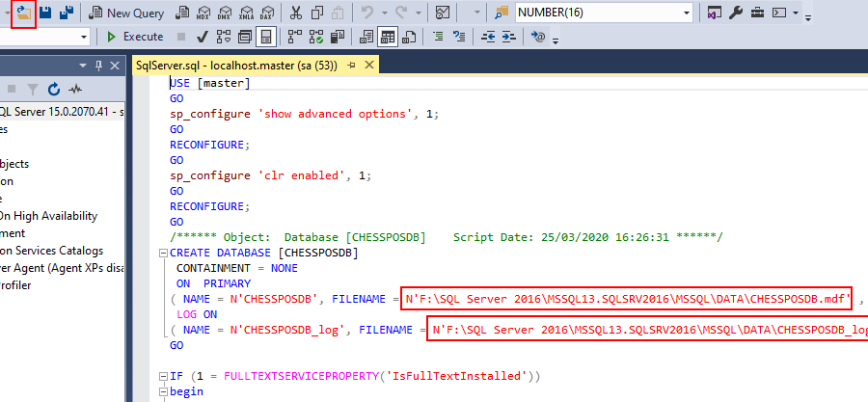Screen dimensions: 868x402
Task: Start a New Query
Action: coord(126,13)
